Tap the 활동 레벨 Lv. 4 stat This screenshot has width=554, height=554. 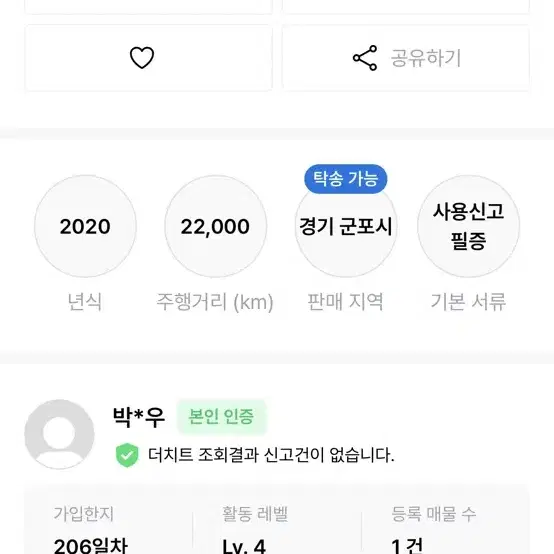click(x=255, y=530)
